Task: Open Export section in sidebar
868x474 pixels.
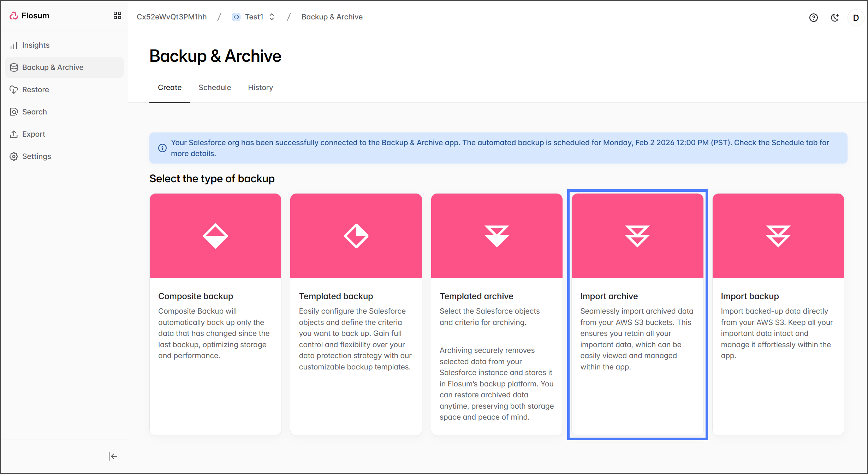Action: pyautogui.click(x=34, y=134)
